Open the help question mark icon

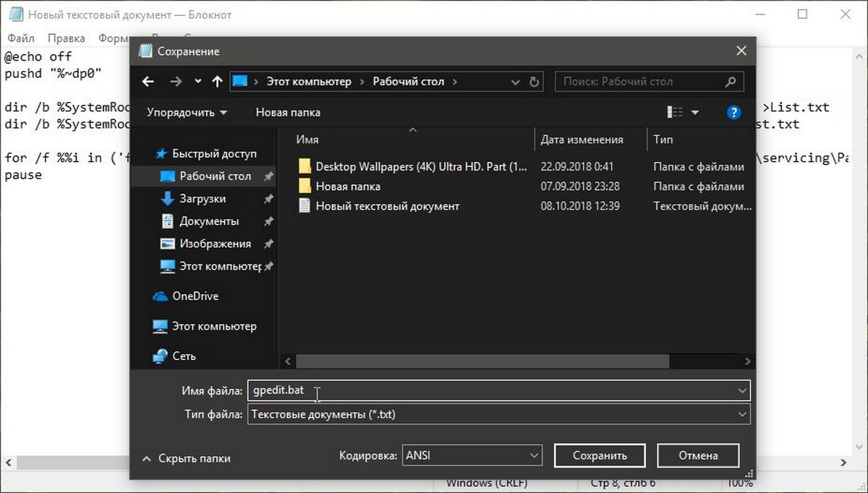click(733, 113)
